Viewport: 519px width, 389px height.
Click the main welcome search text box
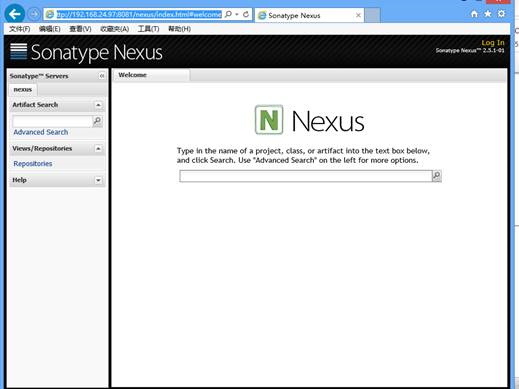pyautogui.click(x=306, y=176)
